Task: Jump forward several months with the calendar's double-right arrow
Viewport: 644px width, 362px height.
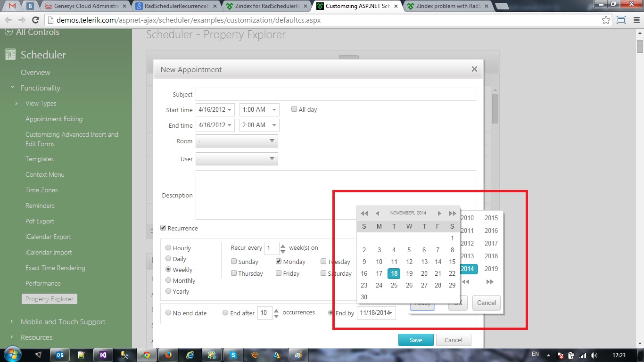Action: point(453,214)
